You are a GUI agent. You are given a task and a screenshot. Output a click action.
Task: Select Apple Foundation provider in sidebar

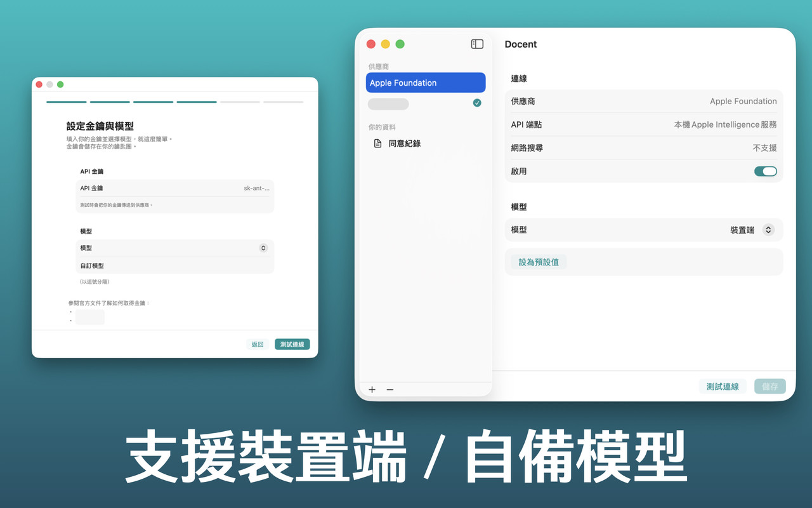click(426, 83)
